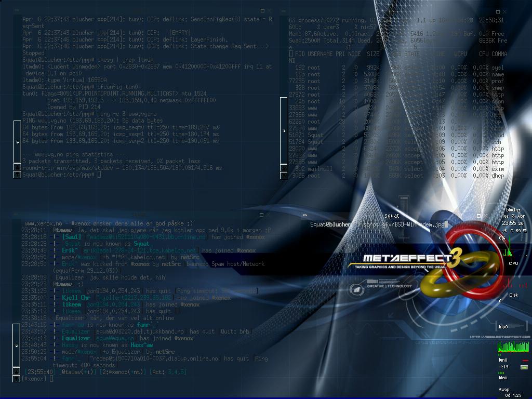Click the Squat window title
This screenshot has height=399, width=532.
click(x=392, y=216)
